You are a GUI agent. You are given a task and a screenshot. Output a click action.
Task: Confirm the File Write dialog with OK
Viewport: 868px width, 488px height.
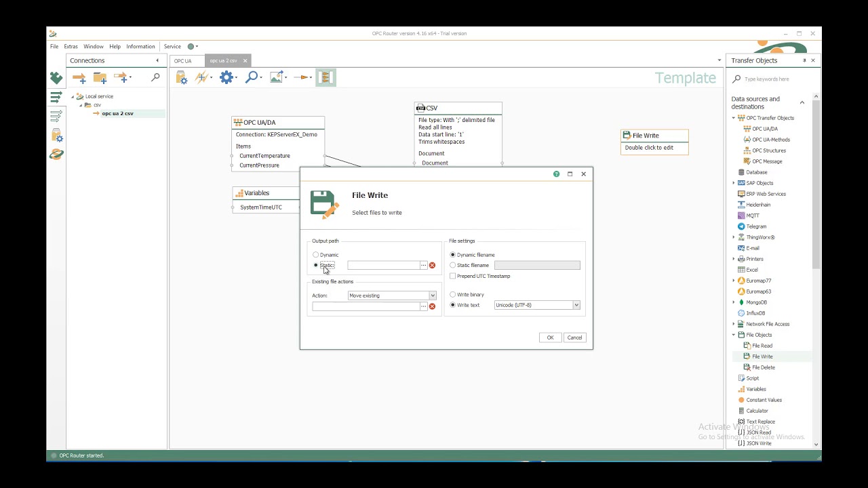(x=550, y=338)
